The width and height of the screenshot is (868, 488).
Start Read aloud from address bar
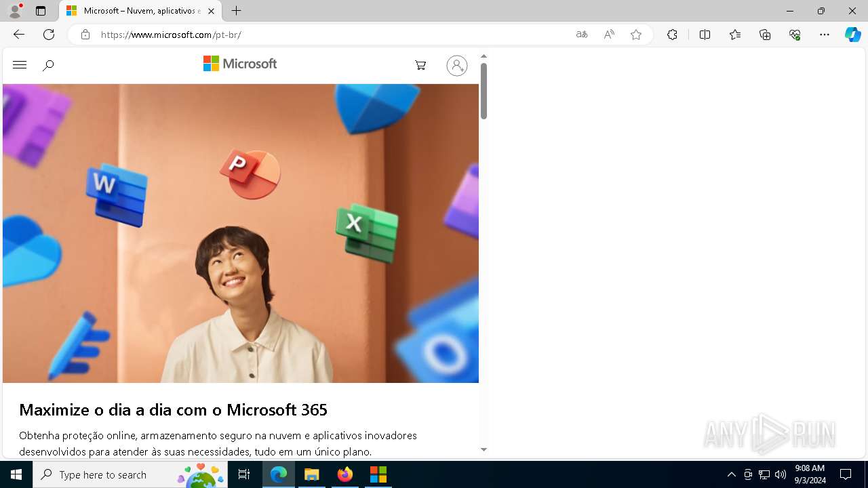(x=609, y=35)
